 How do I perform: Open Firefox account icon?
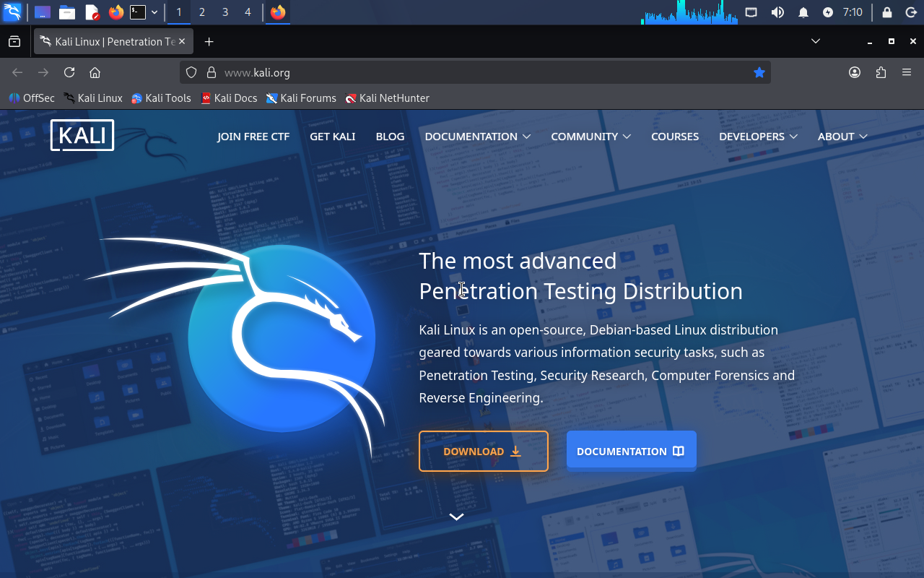click(855, 72)
